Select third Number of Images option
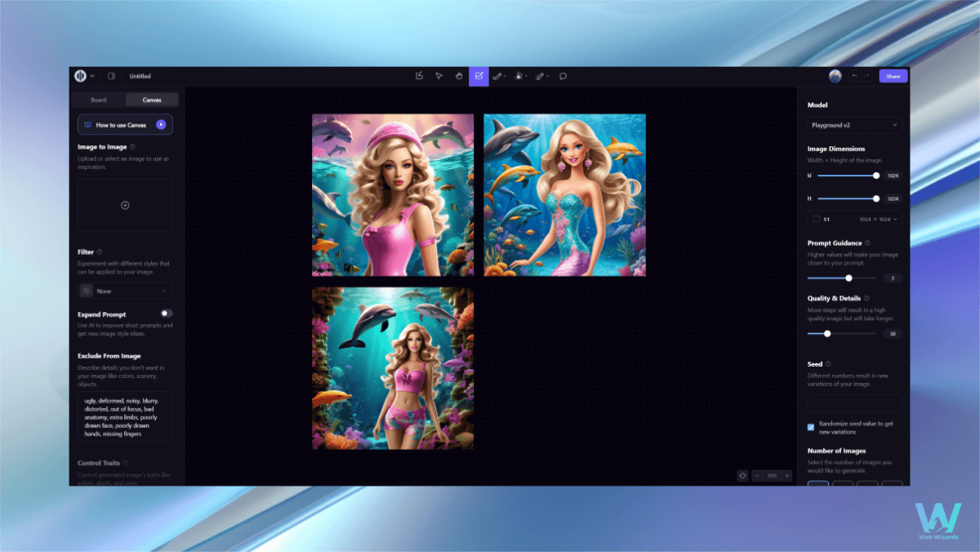 click(867, 483)
